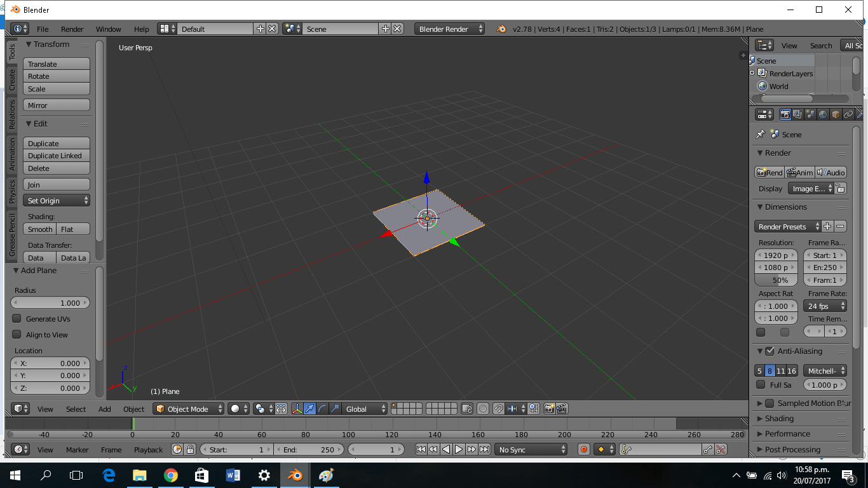Open the Set Origin dropdown

point(57,201)
